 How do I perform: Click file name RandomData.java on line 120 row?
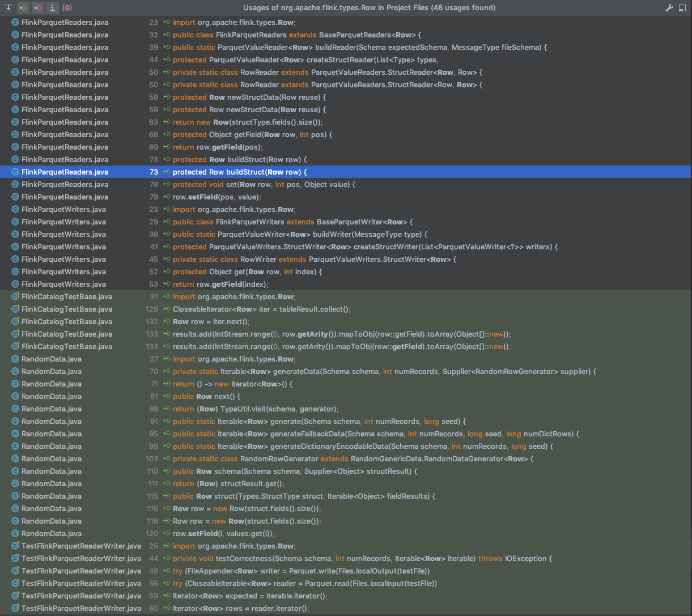click(x=52, y=534)
